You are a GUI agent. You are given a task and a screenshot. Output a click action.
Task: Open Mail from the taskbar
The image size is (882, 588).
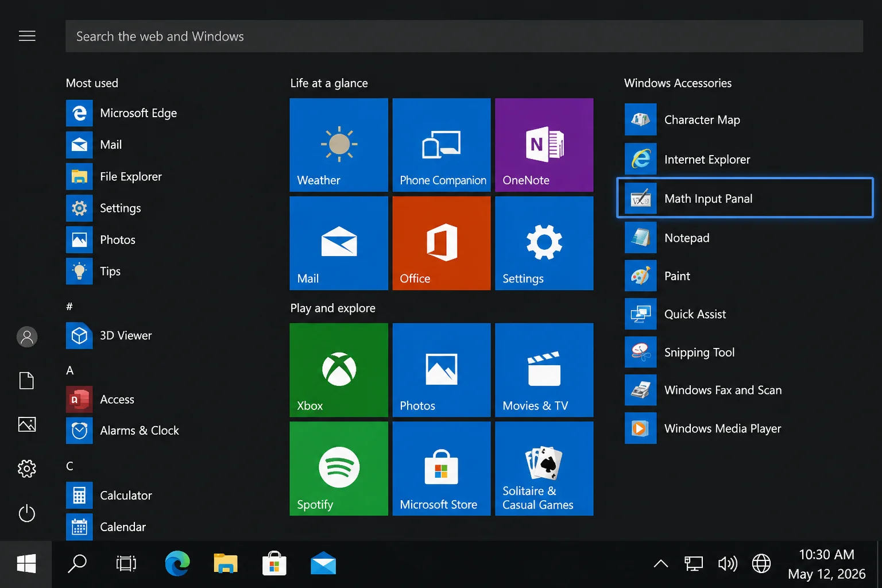click(x=323, y=564)
